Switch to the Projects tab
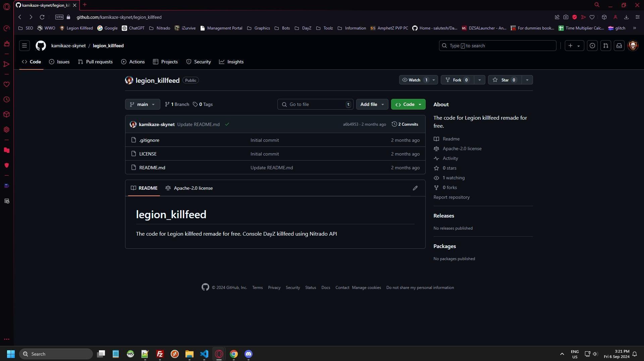The image size is (644, 361). [165, 62]
